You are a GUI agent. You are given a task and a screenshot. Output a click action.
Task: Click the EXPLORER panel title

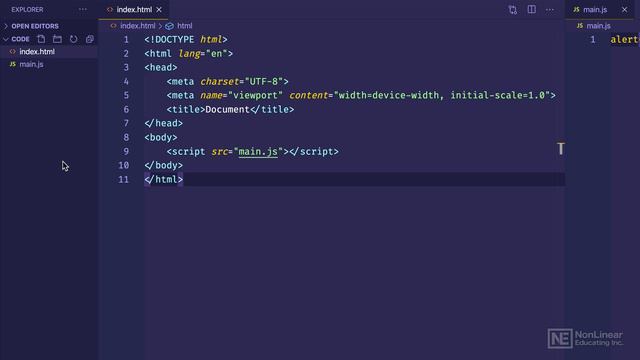tap(27, 9)
